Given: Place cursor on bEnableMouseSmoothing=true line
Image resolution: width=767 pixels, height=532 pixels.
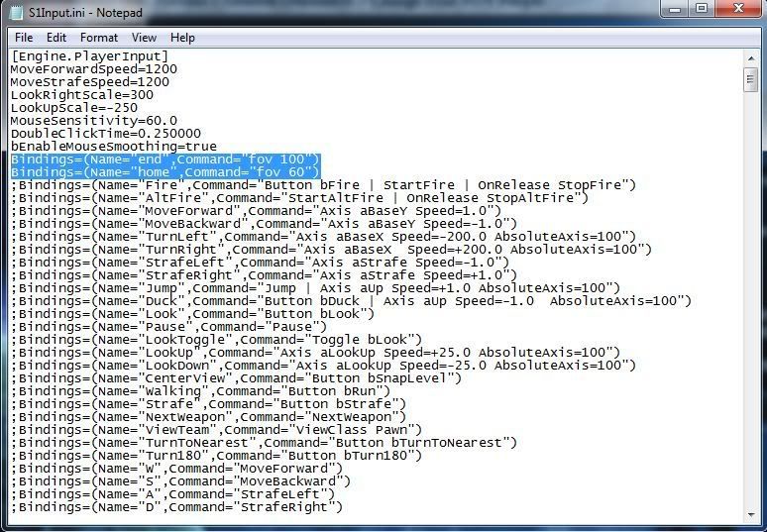Looking at the screenshot, I should pos(113,146).
